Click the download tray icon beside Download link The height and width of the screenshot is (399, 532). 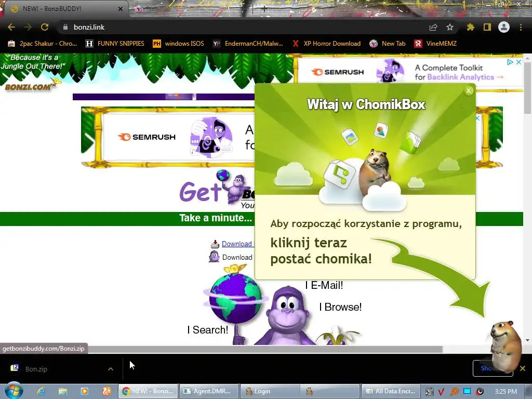pos(215,244)
